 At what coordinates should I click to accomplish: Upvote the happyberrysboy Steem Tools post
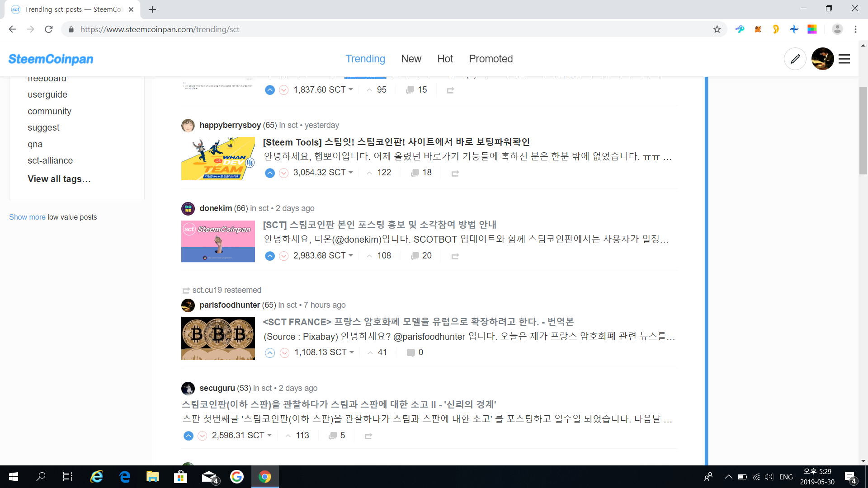(x=270, y=173)
